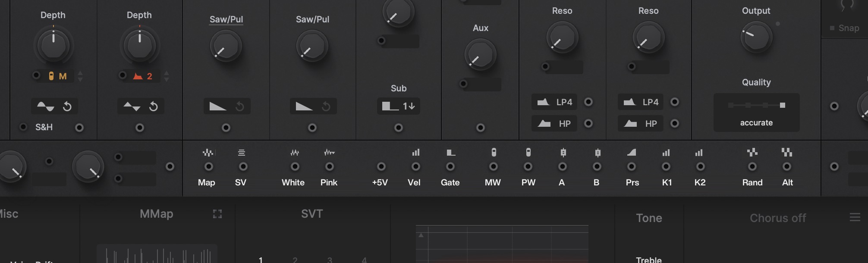
Task: Open the Sub oscillator 1↓ waveform selector
Action: point(399,106)
